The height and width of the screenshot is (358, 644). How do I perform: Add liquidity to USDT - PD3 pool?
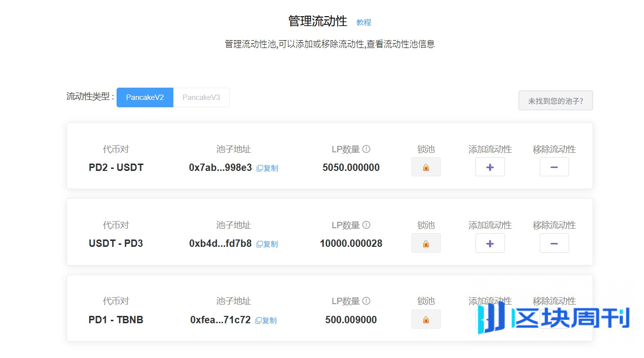click(x=490, y=243)
